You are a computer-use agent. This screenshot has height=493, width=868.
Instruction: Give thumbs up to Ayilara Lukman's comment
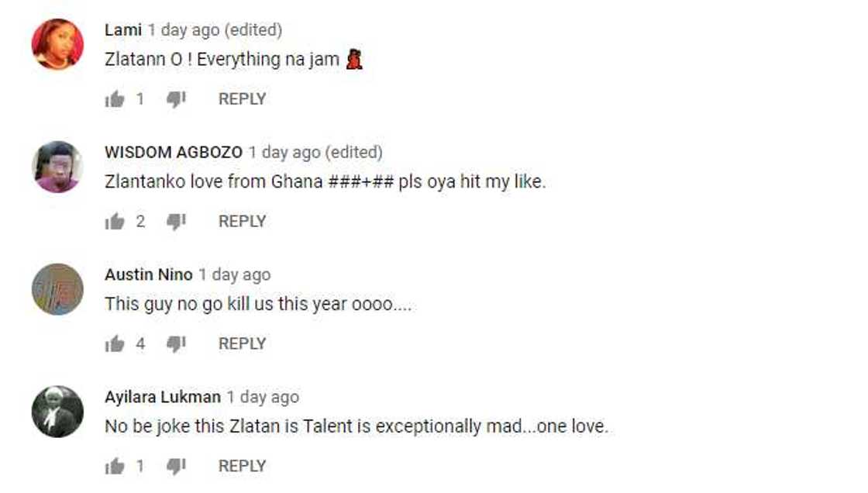point(115,467)
